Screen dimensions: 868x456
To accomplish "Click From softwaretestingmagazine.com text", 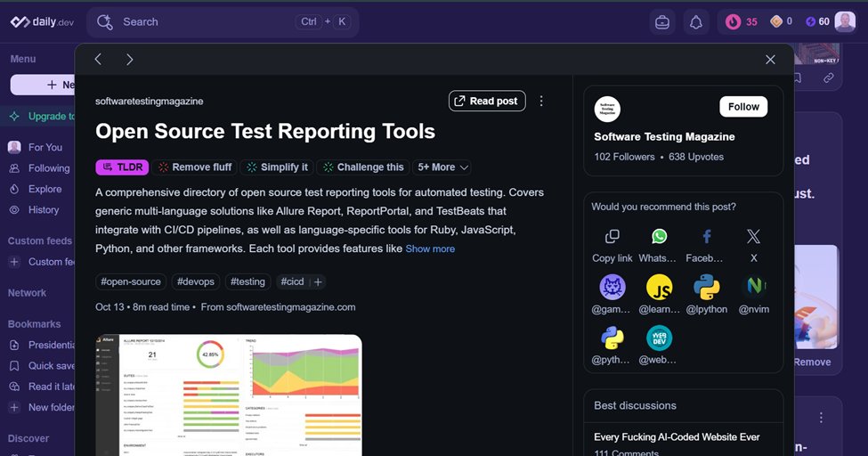I will tap(278, 307).
